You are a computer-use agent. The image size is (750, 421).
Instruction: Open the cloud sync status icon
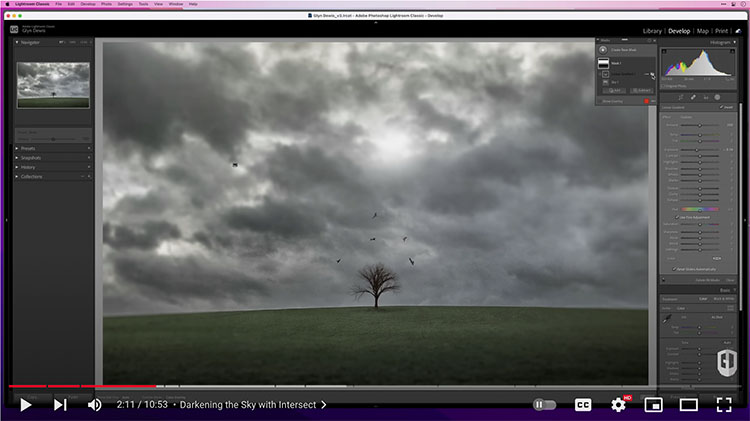pyautogui.click(x=739, y=31)
